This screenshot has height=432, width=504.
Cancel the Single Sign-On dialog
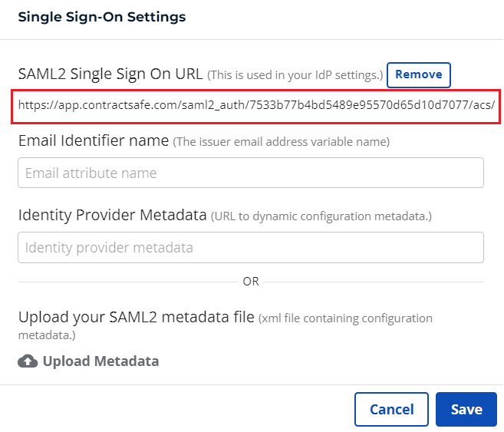pos(391,409)
